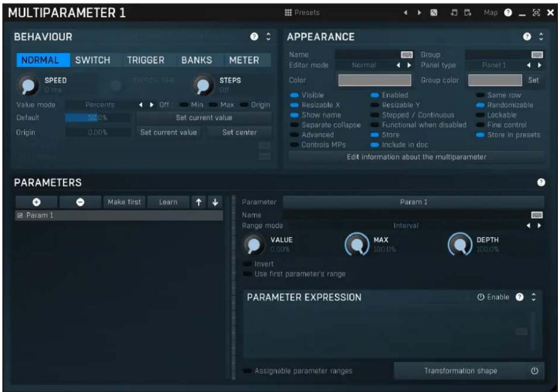
Task: Switch to Banks behaviour tab
Action: 197,61
